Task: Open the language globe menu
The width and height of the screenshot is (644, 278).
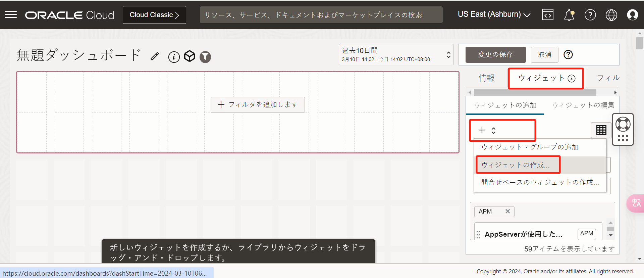Action: click(x=611, y=15)
